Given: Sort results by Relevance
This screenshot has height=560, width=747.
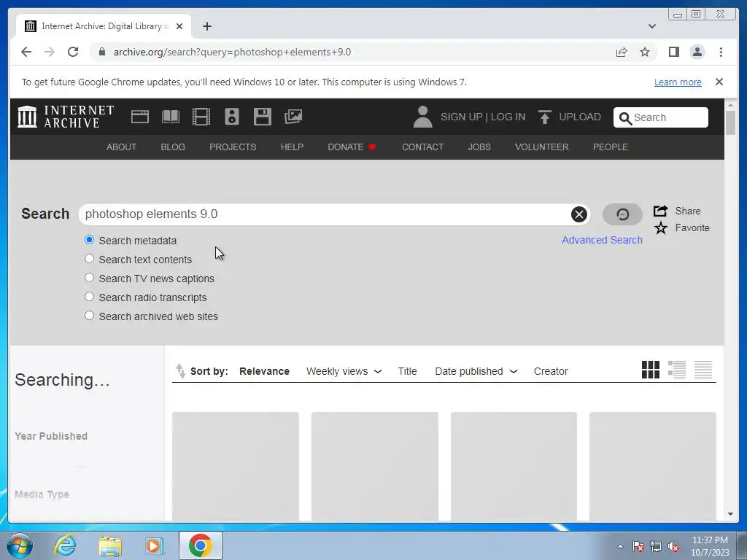Looking at the screenshot, I should tap(264, 371).
